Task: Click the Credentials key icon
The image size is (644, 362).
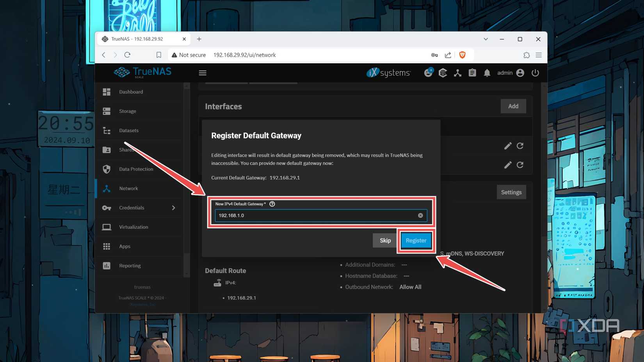Action: point(107,208)
